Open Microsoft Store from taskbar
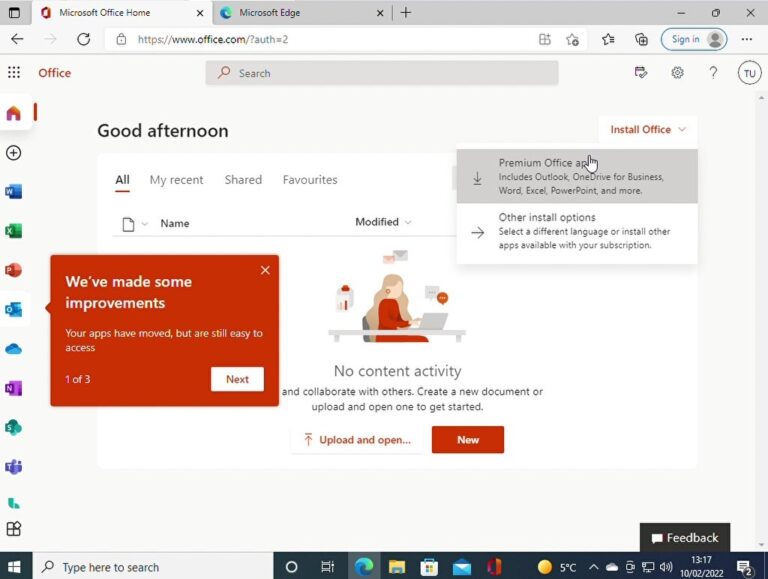 (429, 567)
